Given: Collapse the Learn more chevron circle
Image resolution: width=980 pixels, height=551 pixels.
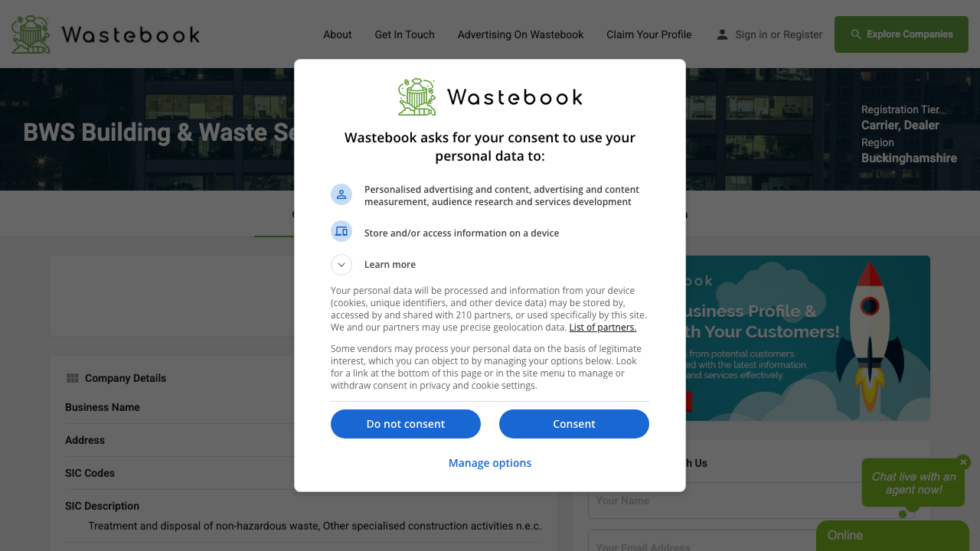Looking at the screenshot, I should pyautogui.click(x=341, y=265).
